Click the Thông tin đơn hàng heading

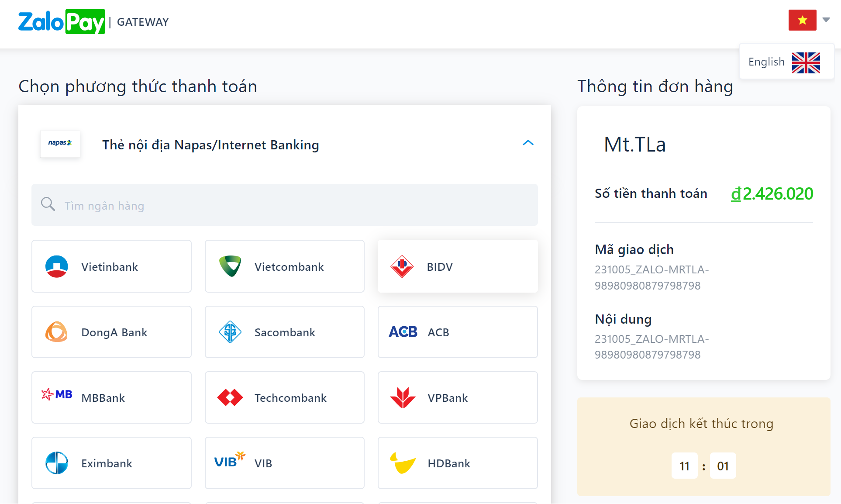pyautogui.click(x=655, y=86)
